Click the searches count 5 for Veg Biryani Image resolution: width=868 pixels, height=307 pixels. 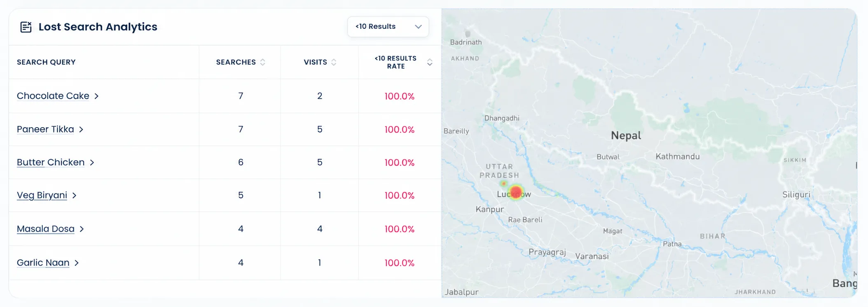coord(241,195)
